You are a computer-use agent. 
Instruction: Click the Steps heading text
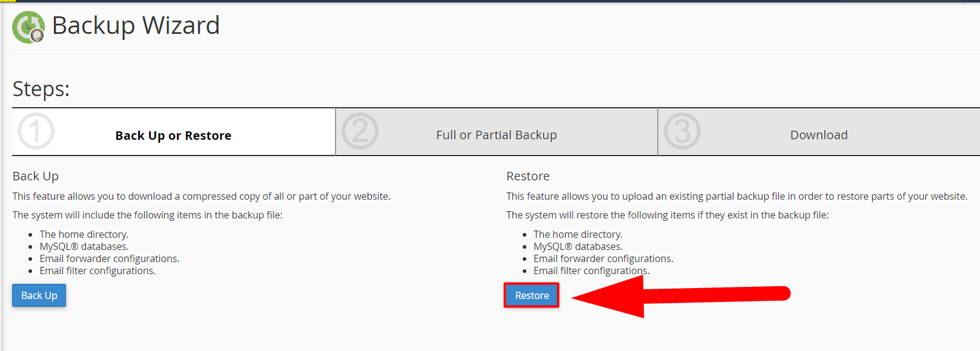tap(41, 89)
